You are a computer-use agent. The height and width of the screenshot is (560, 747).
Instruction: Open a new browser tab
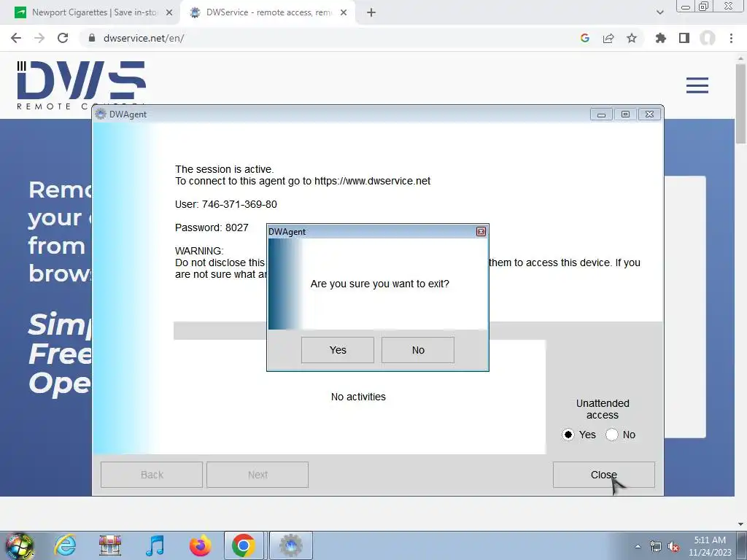(371, 13)
